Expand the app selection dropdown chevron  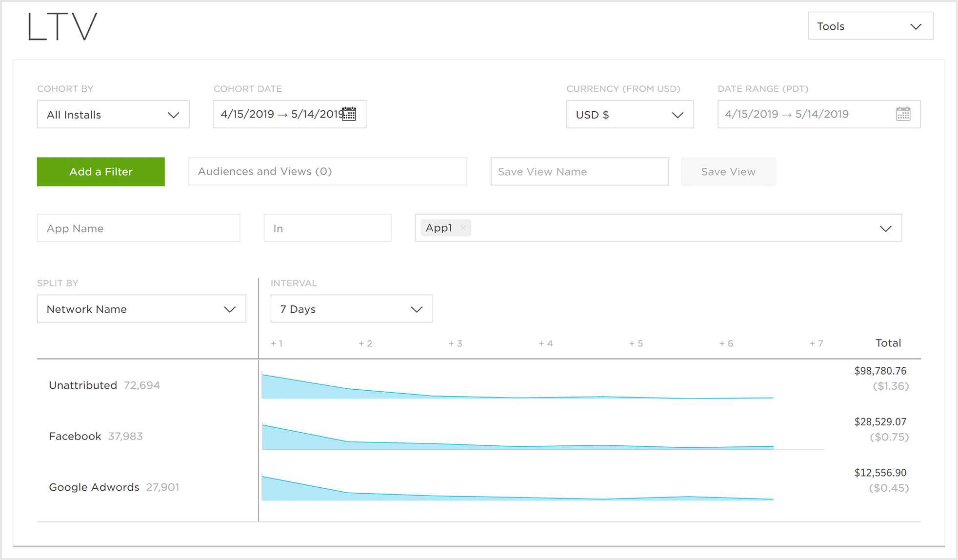tap(885, 228)
